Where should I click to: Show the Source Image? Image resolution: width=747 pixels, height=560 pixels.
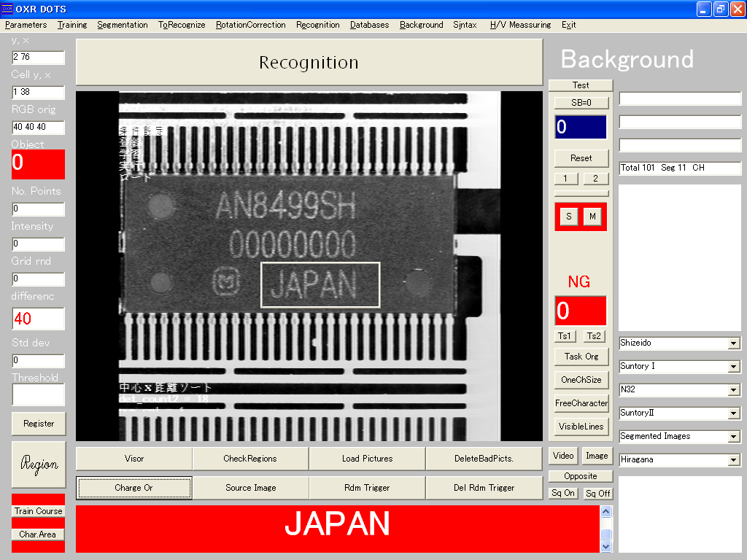(251, 488)
